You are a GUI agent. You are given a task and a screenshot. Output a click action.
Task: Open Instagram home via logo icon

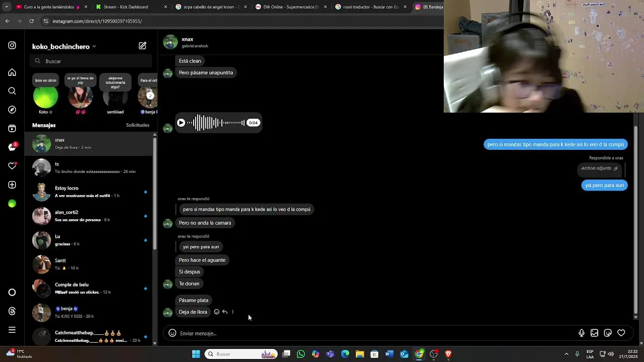12,45
